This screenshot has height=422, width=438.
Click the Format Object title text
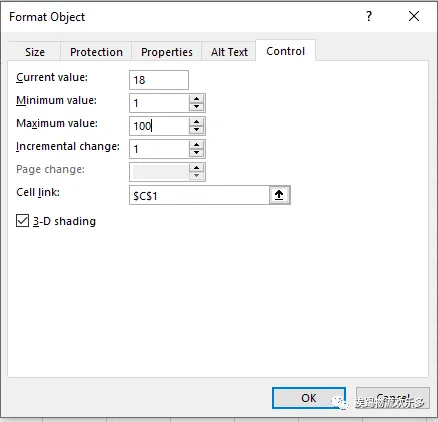47,17
